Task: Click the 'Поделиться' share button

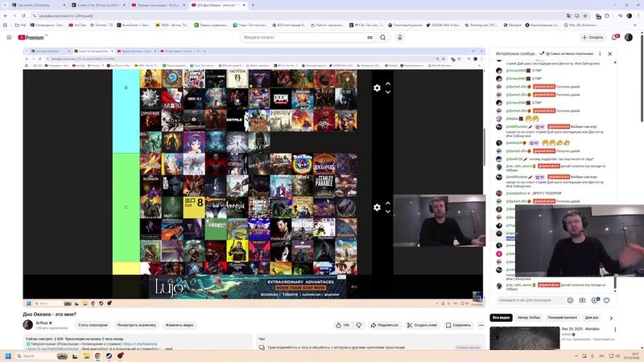Action: point(384,325)
